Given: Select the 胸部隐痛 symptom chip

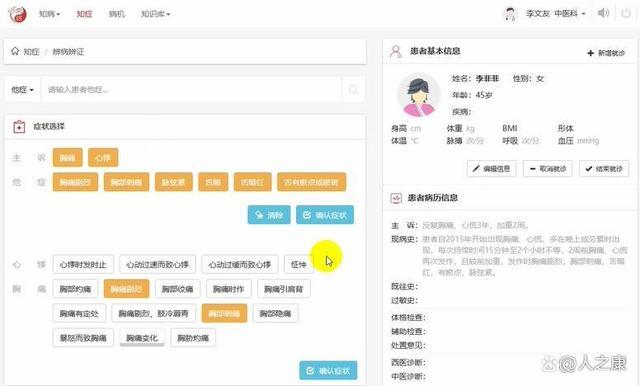Looking at the screenshot, I should click(276, 313).
